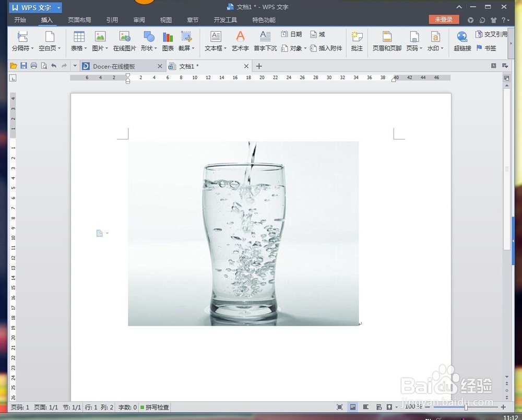This screenshot has width=522, height=420.
Task: Insert a blank page via 空白页
Action: [50, 41]
